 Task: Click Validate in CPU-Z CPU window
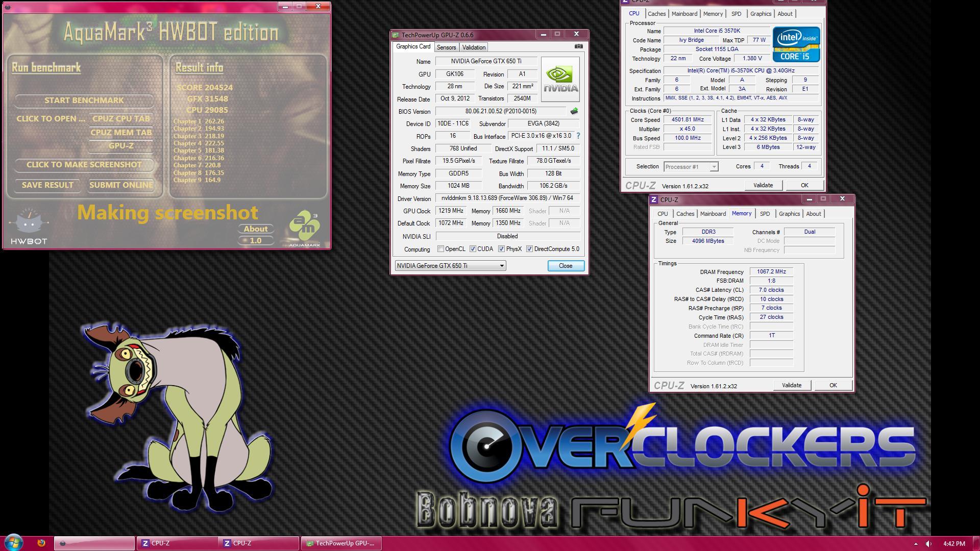763,185
